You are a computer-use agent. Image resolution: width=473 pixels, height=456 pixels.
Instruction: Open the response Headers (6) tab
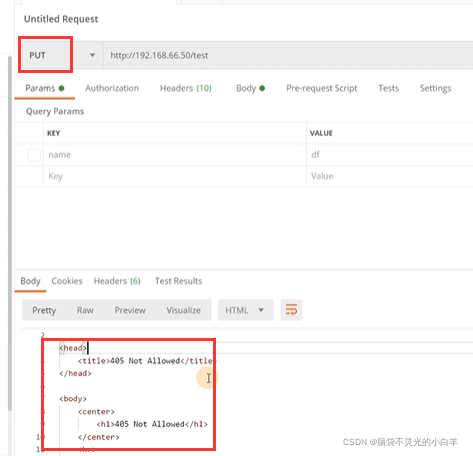click(117, 281)
